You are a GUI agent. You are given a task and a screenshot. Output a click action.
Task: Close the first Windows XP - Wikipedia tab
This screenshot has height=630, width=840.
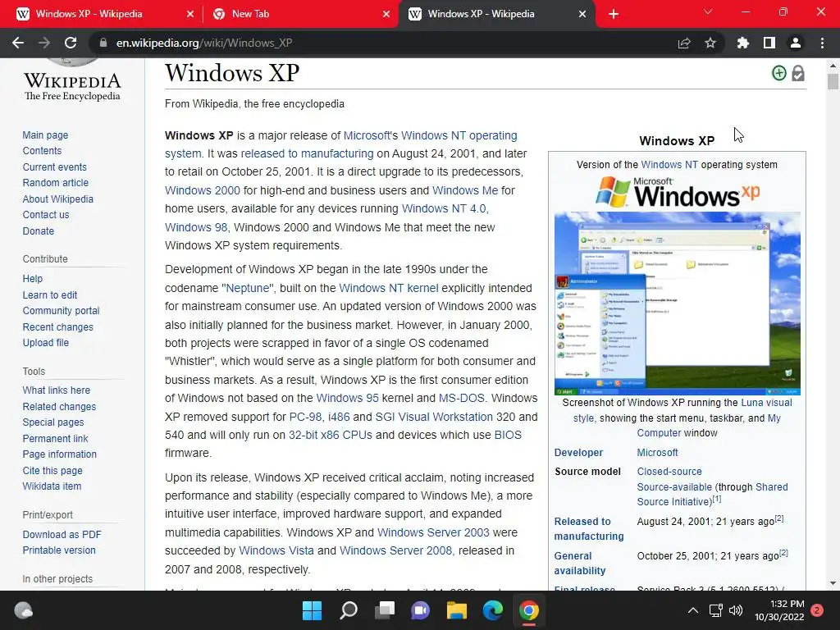click(x=190, y=15)
